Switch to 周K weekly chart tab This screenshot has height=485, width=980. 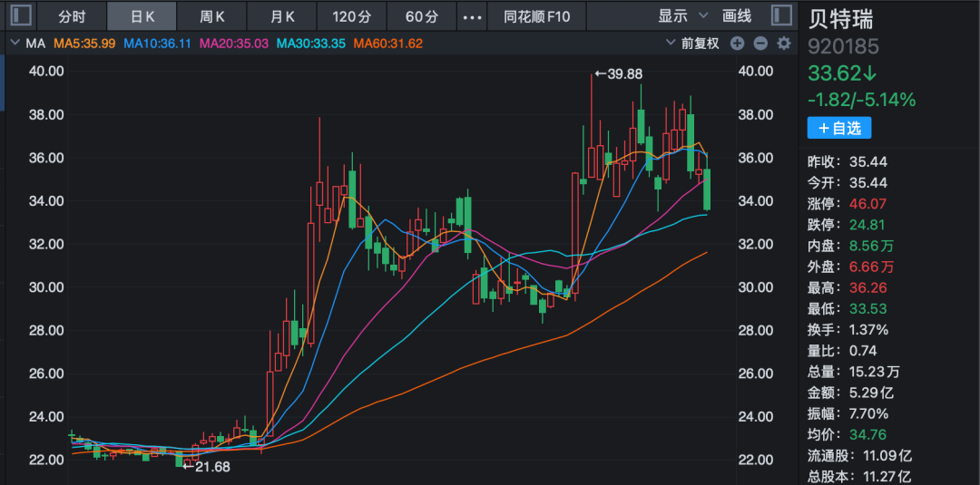click(212, 16)
